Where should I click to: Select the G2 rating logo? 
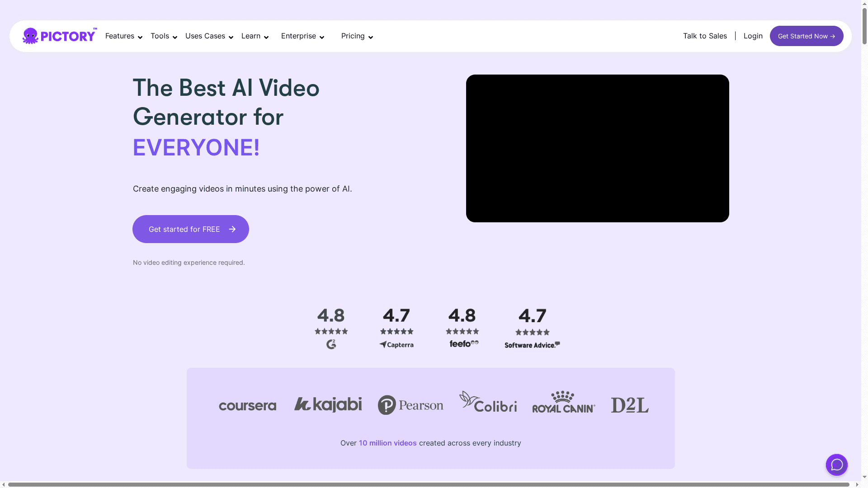point(331,344)
